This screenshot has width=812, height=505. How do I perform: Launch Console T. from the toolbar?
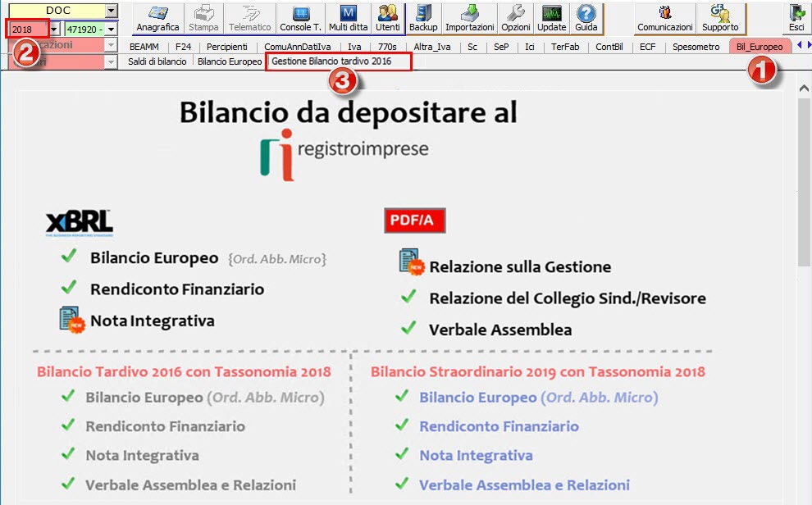[x=300, y=19]
